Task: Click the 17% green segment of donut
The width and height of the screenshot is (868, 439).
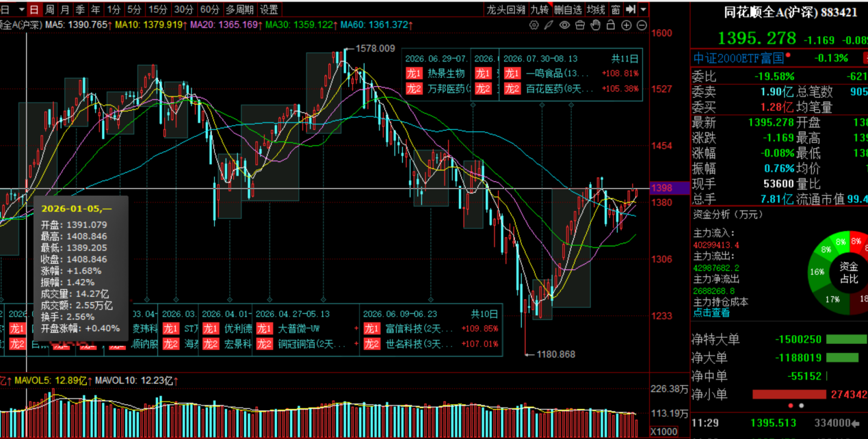Action: coord(832,299)
